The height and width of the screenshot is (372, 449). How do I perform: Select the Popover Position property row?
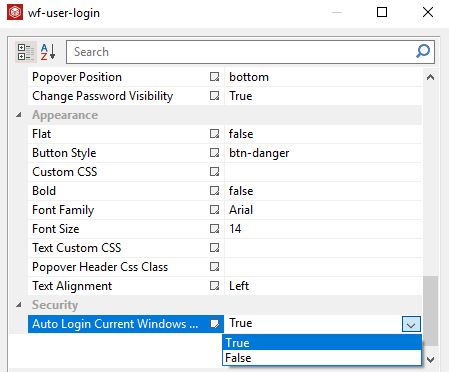(x=225, y=77)
